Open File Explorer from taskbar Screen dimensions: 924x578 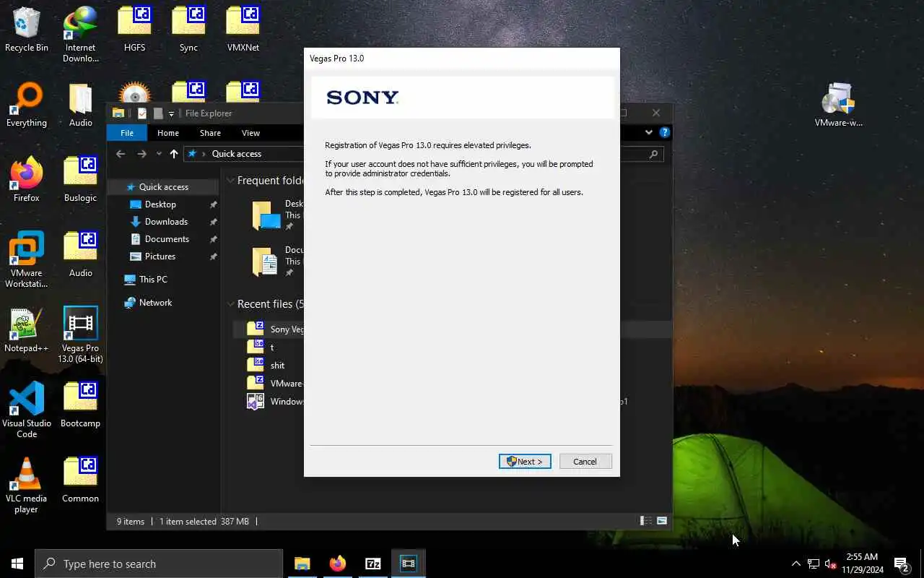point(302,564)
